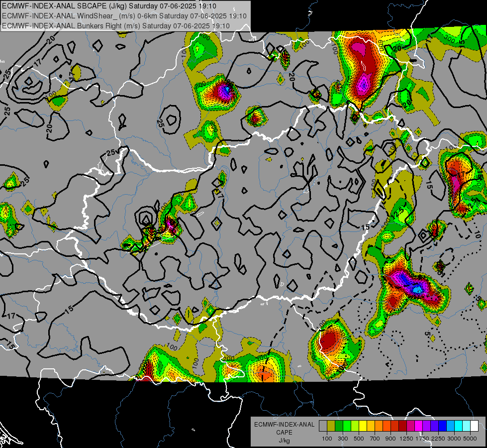
Task: Click the pure blue legend swatch
Action: 442,426
